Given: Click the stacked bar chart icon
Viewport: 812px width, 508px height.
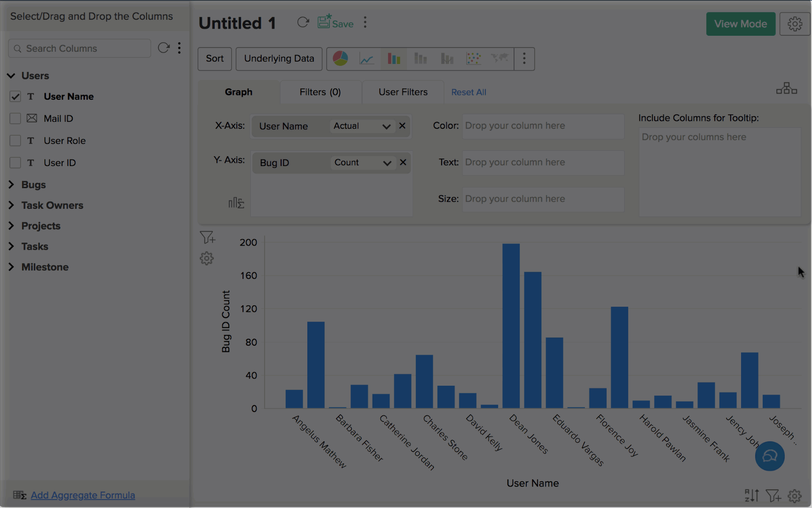Looking at the screenshot, I should (x=420, y=59).
